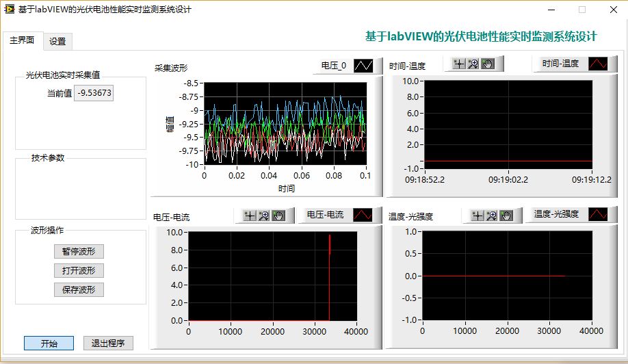Click the red spike in 电压-电流 graph
This screenshot has height=364, width=628.
tap(330, 276)
